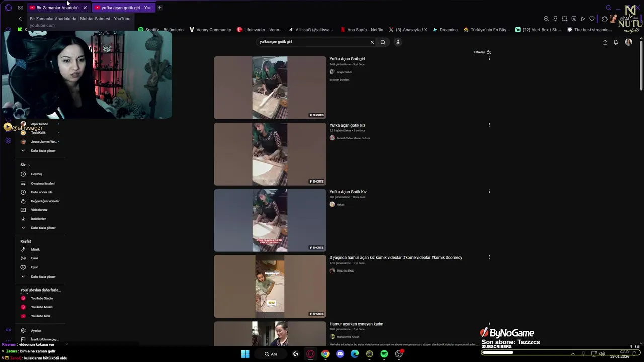Click the GX Corner sidebar icon
644x362 pixels.
tap(8, 330)
